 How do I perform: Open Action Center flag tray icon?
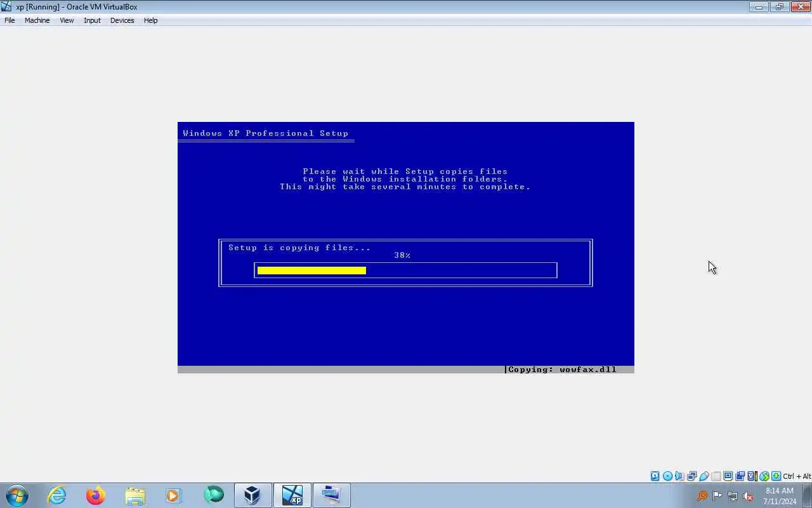point(717,496)
